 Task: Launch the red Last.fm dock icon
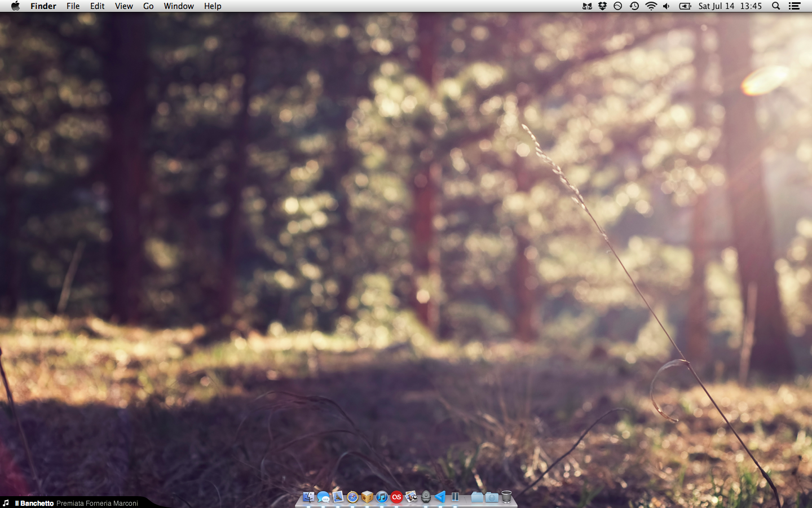click(x=396, y=497)
